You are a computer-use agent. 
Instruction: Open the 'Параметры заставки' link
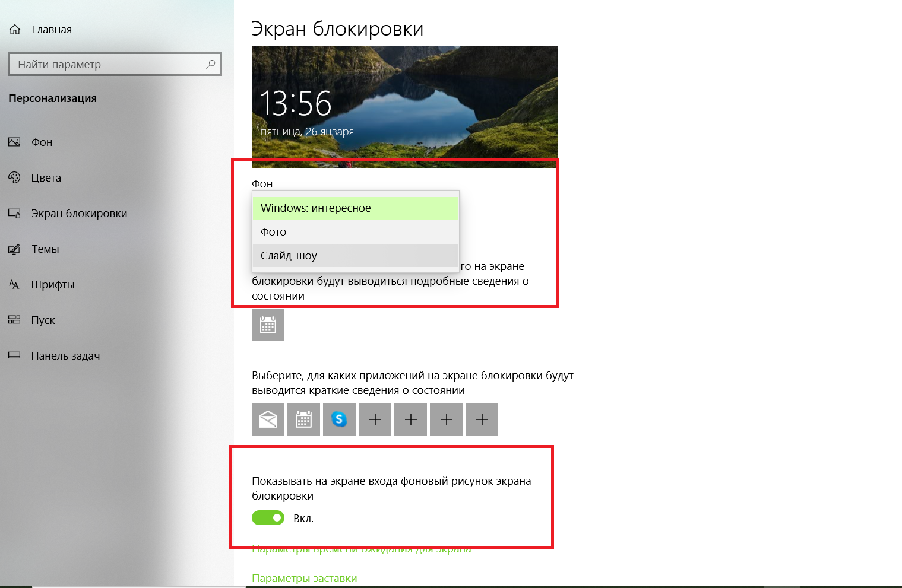(x=304, y=578)
